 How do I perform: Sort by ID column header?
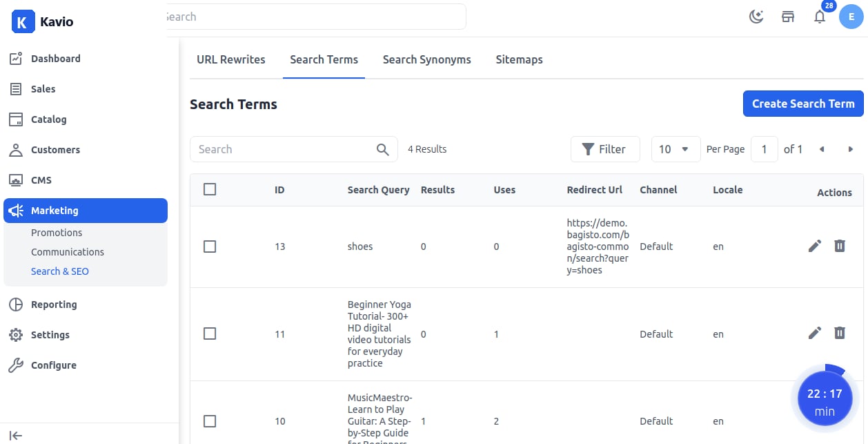click(279, 189)
